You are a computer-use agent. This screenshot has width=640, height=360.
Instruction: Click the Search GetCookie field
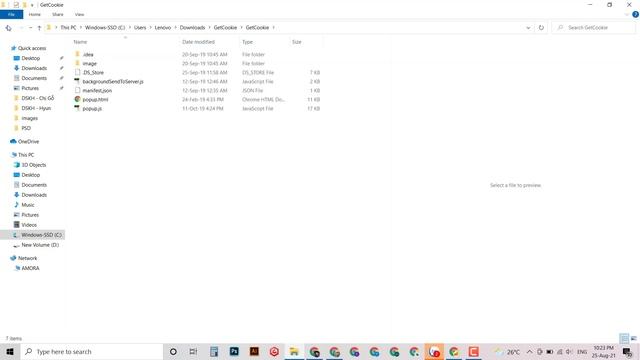(x=593, y=27)
